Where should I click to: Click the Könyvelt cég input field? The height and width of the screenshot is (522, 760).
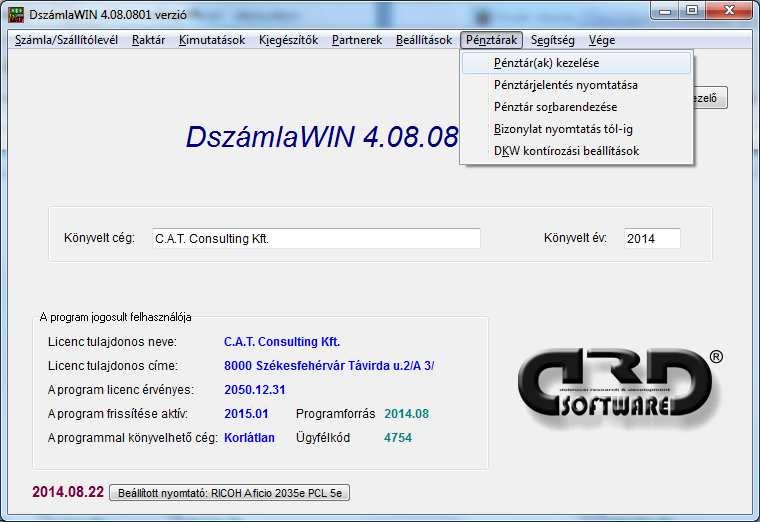[316, 238]
